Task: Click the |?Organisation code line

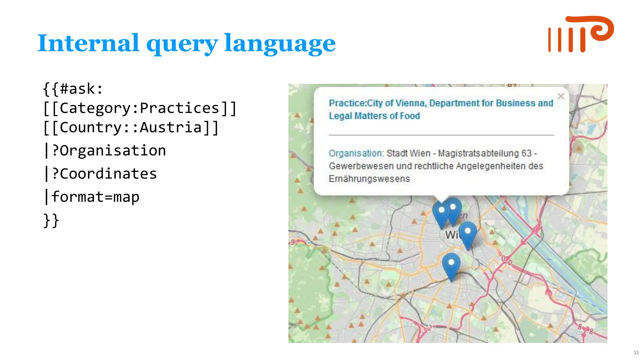Action: [x=105, y=151]
